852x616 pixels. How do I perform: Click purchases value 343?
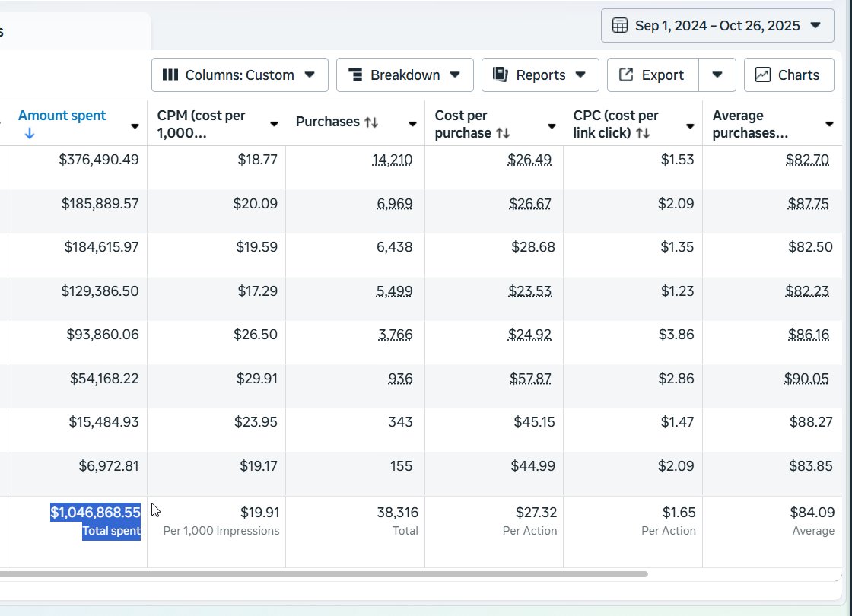tap(400, 422)
